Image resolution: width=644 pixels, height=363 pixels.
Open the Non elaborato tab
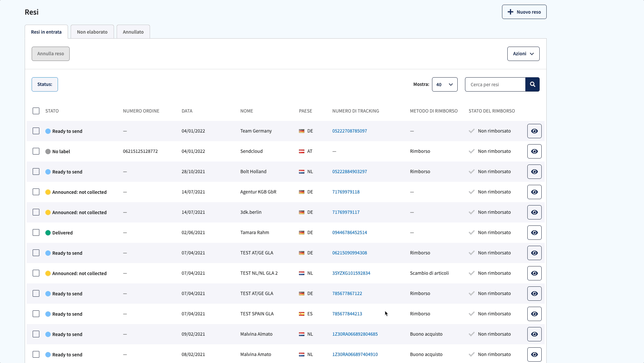click(x=92, y=32)
